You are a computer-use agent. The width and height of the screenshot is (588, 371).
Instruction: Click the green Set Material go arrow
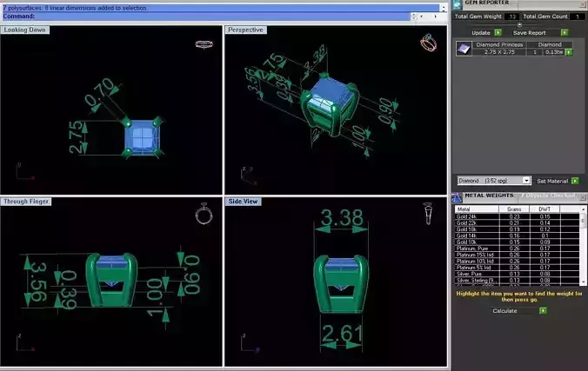click(575, 181)
